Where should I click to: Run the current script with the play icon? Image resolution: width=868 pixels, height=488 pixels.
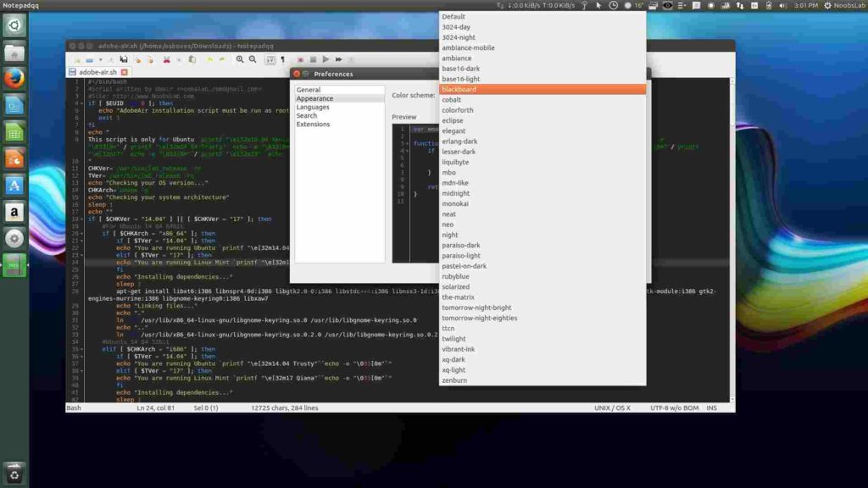[x=325, y=59]
